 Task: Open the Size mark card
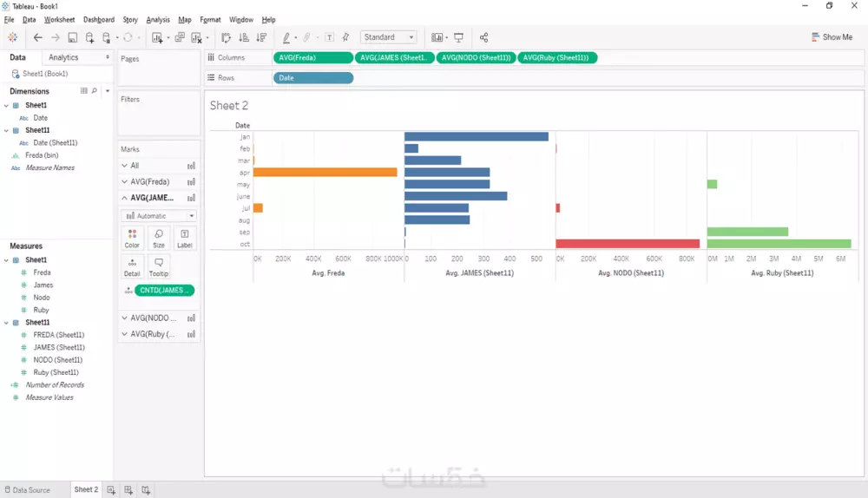[159, 239]
